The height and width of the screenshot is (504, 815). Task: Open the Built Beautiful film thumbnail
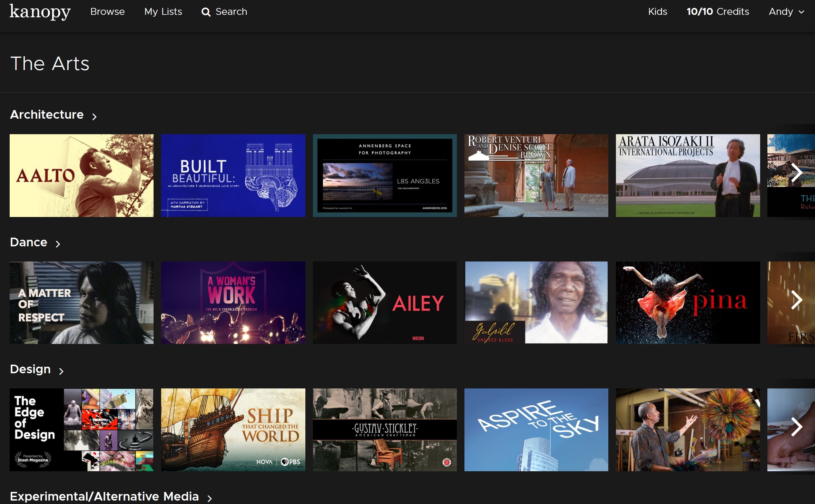(x=233, y=176)
